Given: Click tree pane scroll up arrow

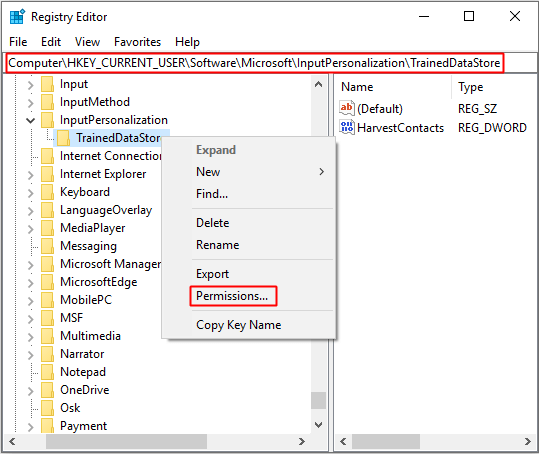Looking at the screenshot, I should [319, 84].
